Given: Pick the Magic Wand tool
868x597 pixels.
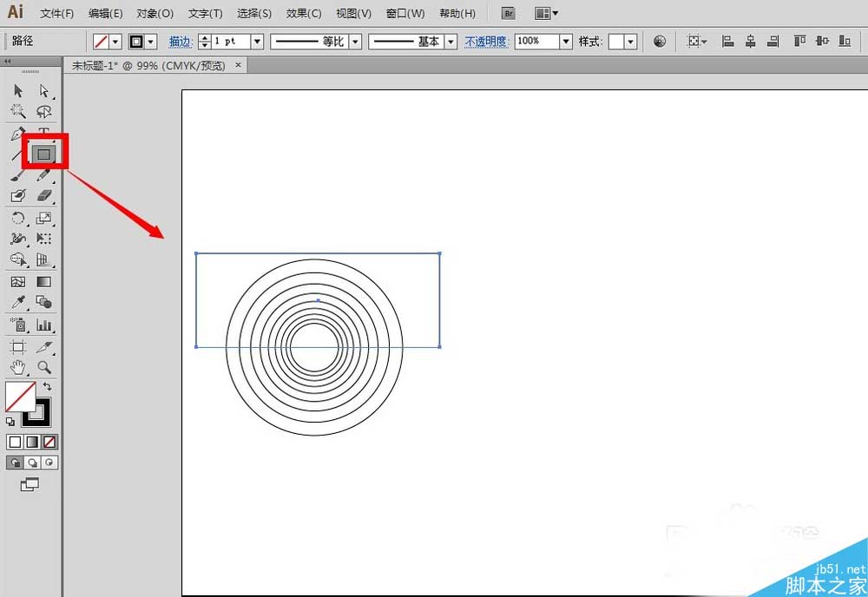Looking at the screenshot, I should pyautogui.click(x=18, y=112).
